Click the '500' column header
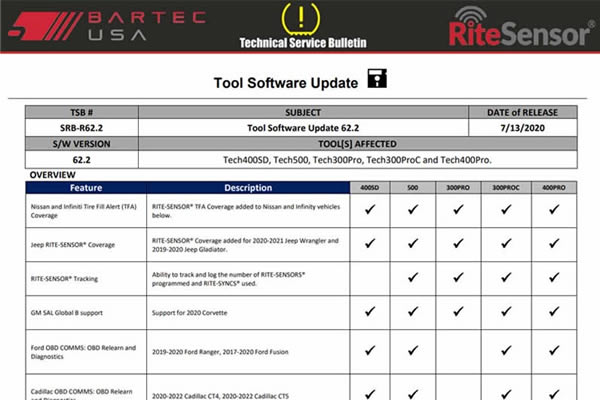The width and height of the screenshot is (600, 400). (413, 188)
